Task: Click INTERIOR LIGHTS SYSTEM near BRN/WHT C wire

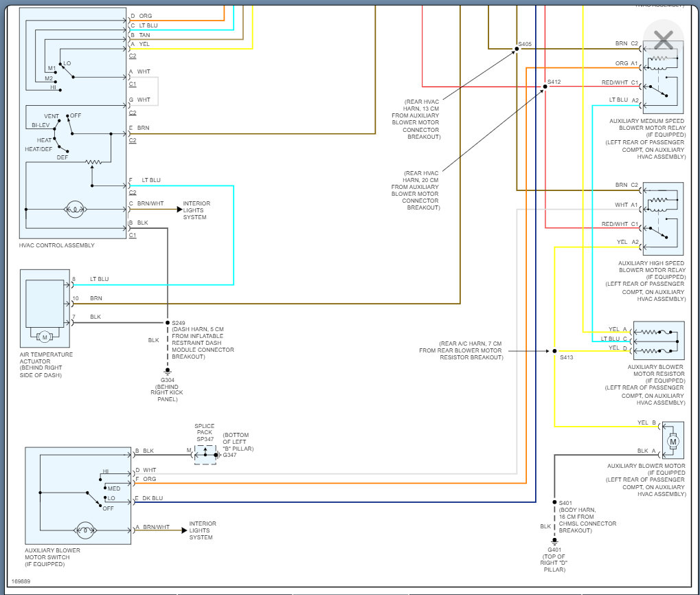Action: pyautogui.click(x=196, y=210)
